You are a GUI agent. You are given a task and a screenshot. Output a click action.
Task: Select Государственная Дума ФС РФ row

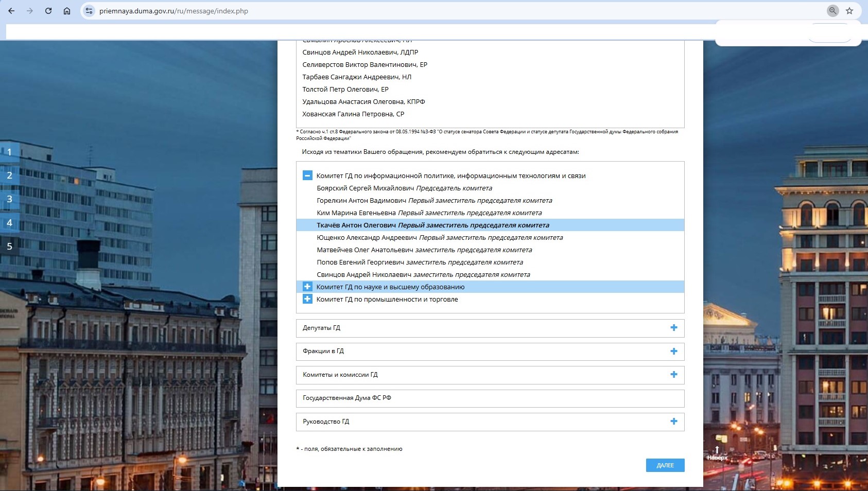(490, 398)
